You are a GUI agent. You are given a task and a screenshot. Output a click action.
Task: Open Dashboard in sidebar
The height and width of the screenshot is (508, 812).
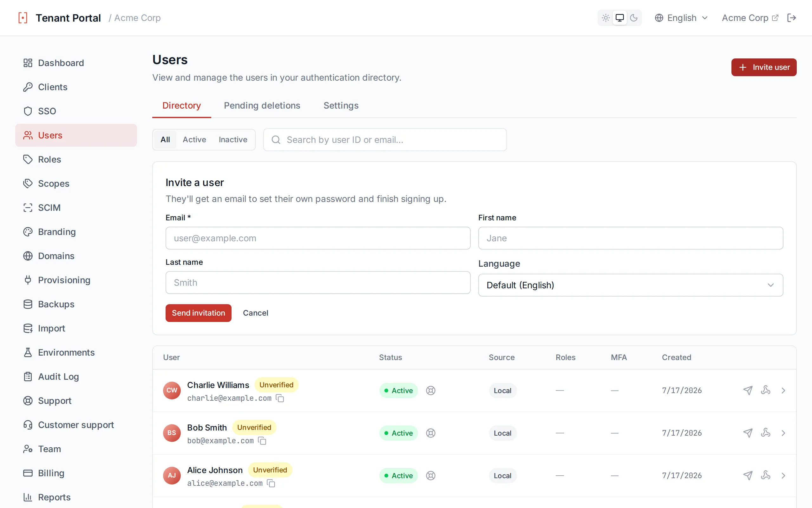(76, 63)
